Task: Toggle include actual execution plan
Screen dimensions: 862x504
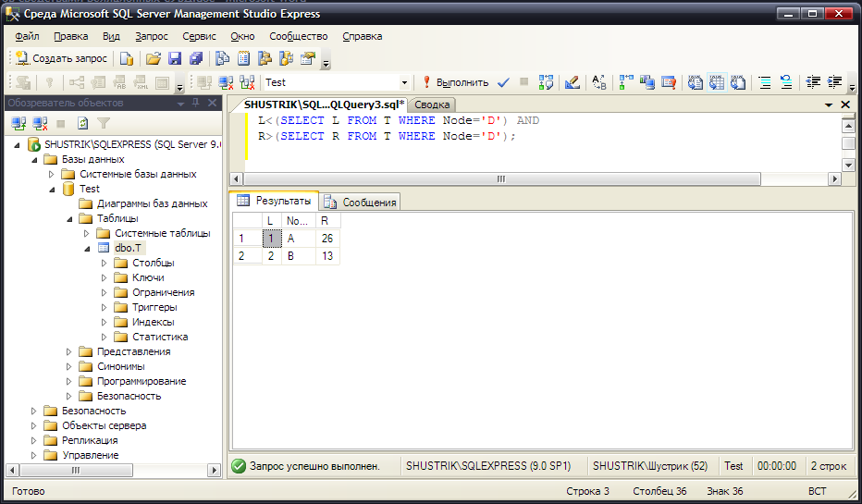Action: coord(625,82)
